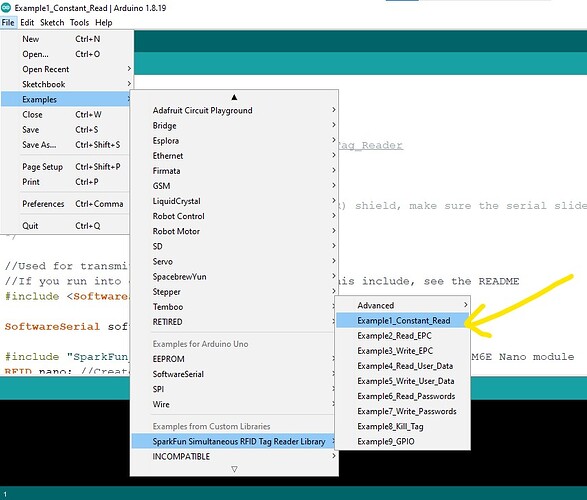The height and width of the screenshot is (500, 587).
Task: Expand the Esplora examples submenu
Action: pos(234,141)
